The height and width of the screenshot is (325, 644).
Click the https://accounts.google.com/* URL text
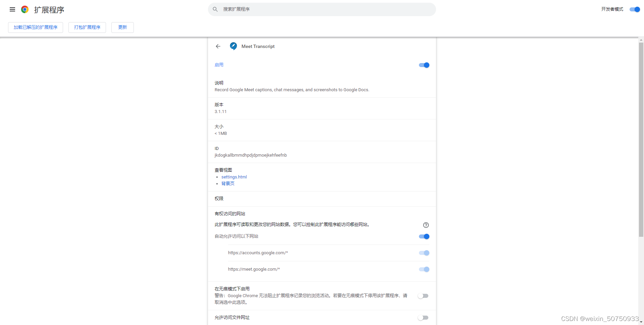(x=258, y=253)
